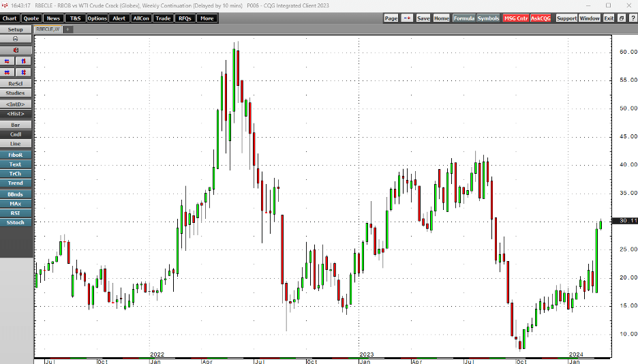Expand the More toolbar button
The width and height of the screenshot is (638, 364).
click(207, 18)
